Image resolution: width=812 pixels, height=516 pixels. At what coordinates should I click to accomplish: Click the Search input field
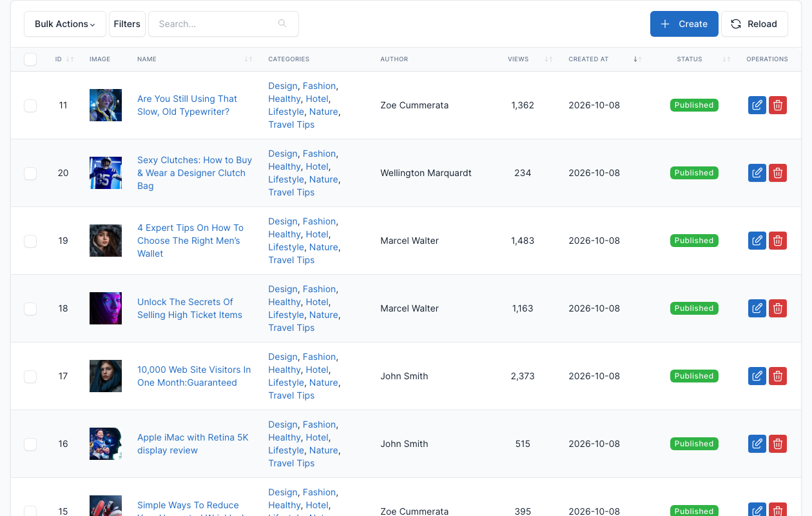pyautogui.click(x=224, y=24)
